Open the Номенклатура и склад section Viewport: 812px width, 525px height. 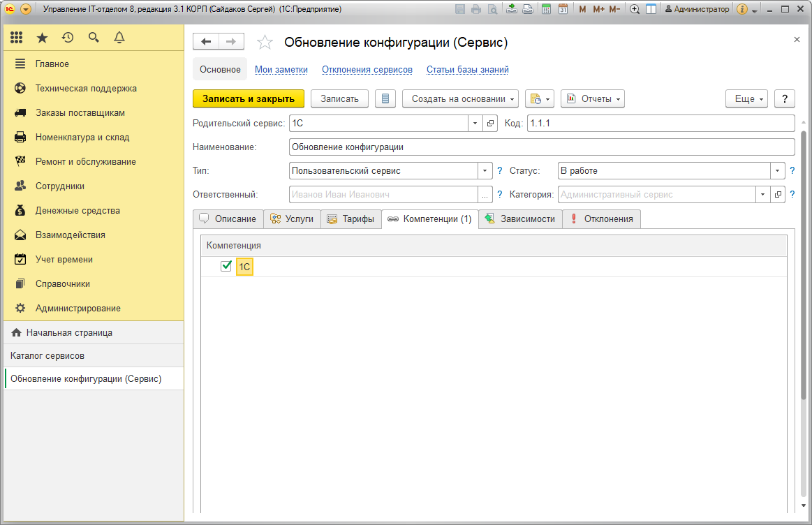[94, 138]
